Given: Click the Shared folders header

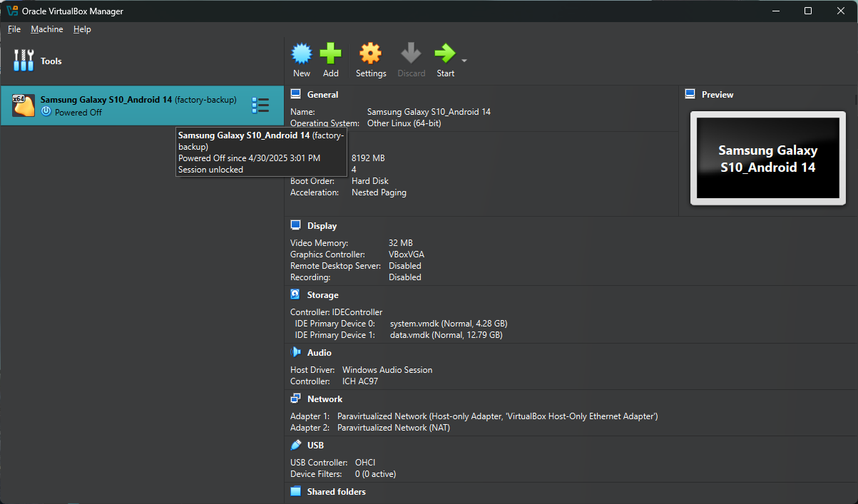Looking at the screenshot, I should (336, 492).
